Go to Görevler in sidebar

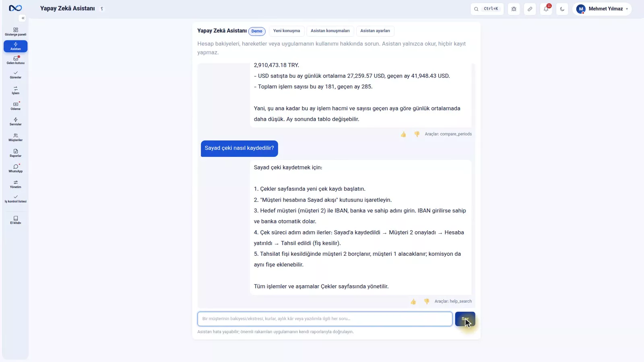16,75
